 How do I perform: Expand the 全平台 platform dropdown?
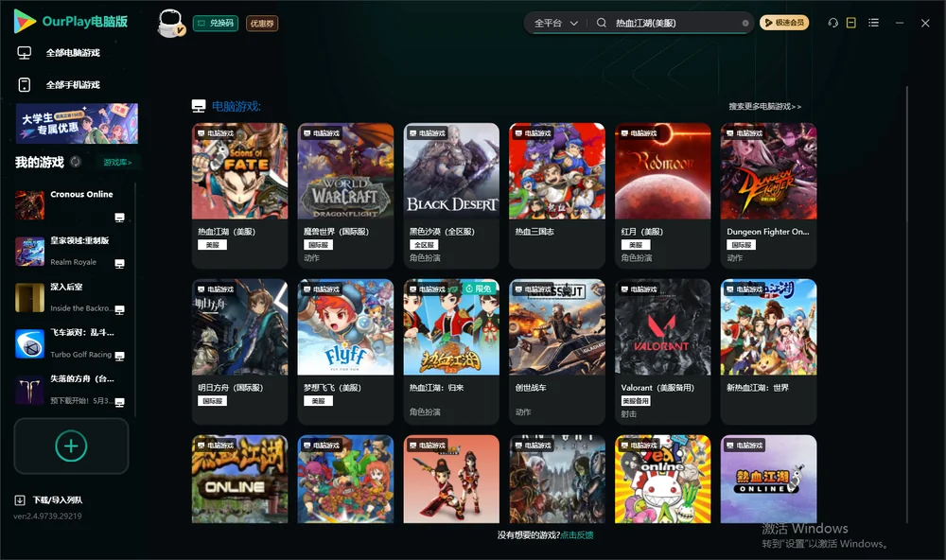tap(555, 23)
